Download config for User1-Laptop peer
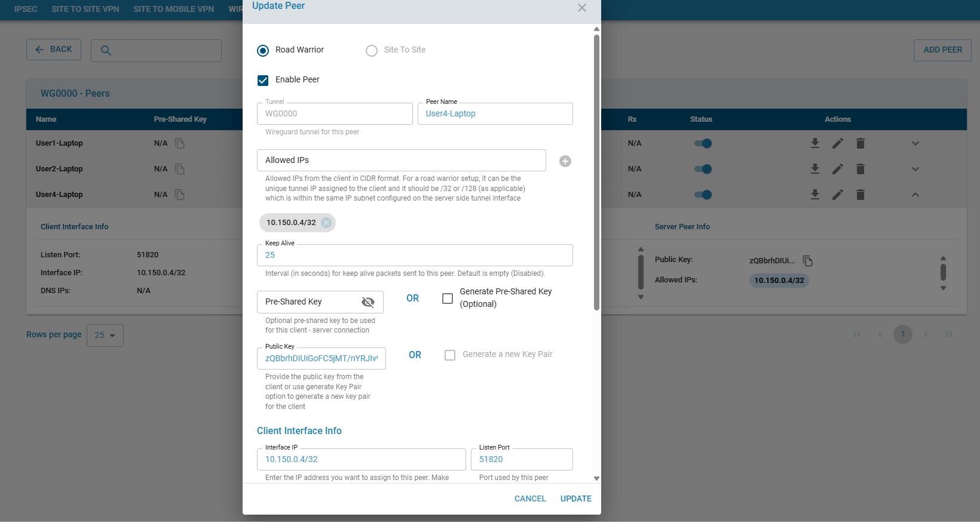This screenshot has height=523, width=980. point(814,143)
